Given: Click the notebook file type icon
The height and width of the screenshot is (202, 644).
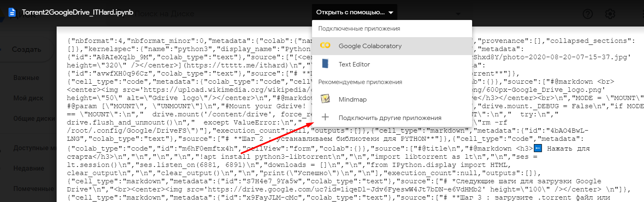Looking at the screenshot, I should (12, 12).
